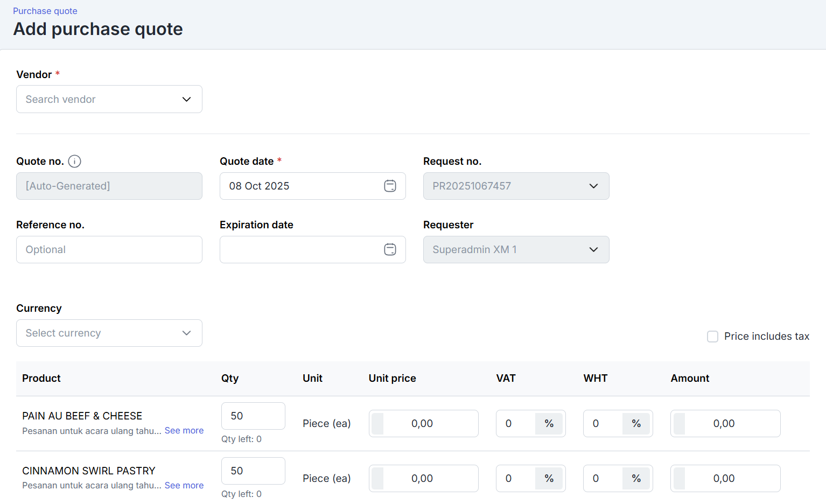Image resolution: width=826 pixels, height=504 pixels.
Task: Open the Quote date calendar picker icon
Action: pos(390,186)
